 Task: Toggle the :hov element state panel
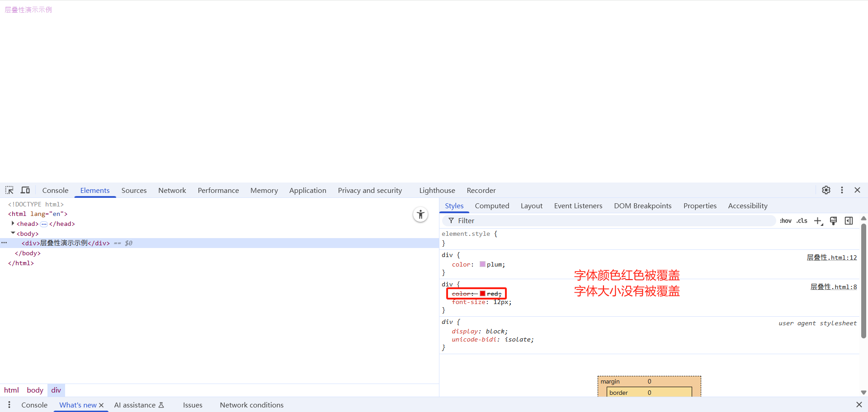[785, 221]
